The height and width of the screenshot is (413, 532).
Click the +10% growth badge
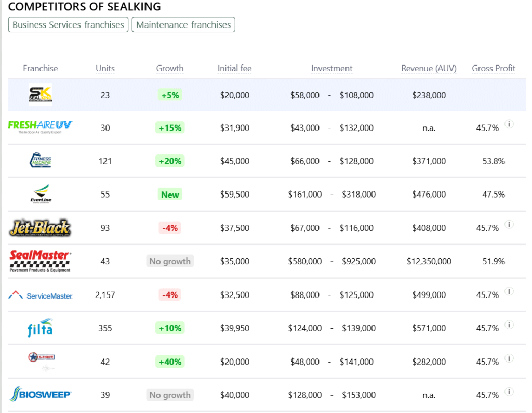[170, 328]
